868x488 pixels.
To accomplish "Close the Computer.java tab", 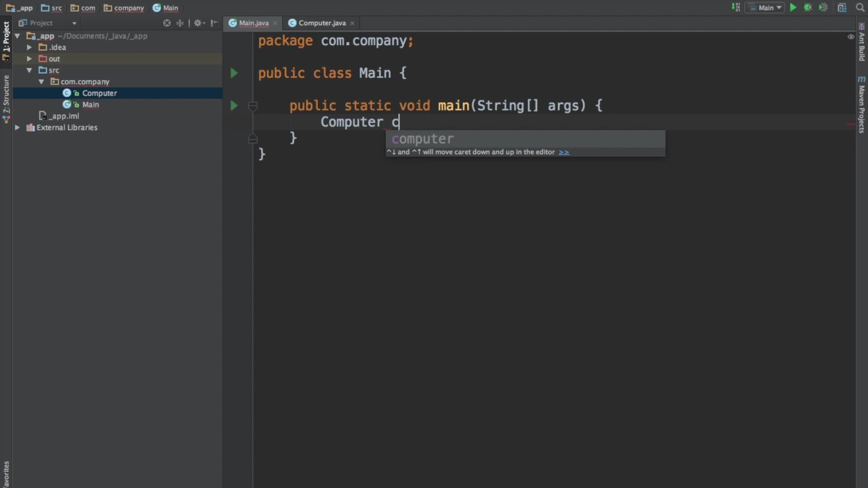I will tap(352, 23).
